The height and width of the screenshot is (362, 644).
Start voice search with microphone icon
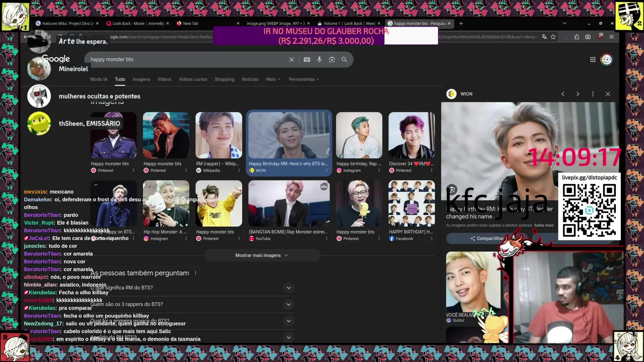pos(319,59)
